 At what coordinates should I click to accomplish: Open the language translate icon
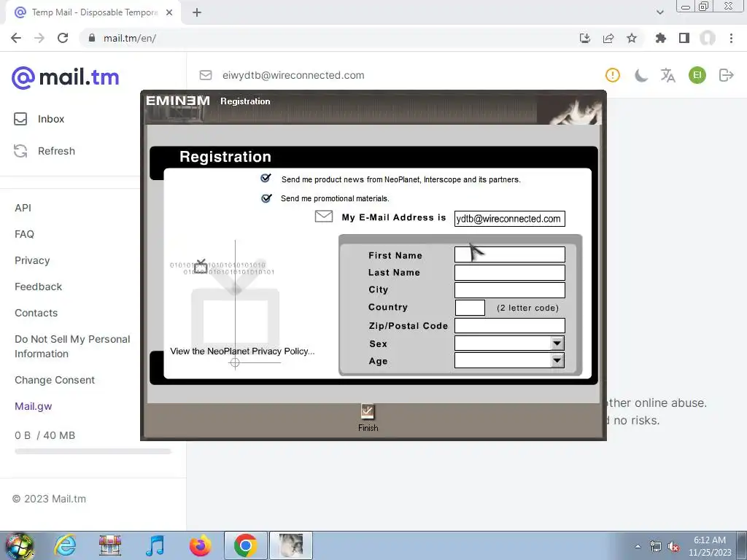click(x=668, y=75)
